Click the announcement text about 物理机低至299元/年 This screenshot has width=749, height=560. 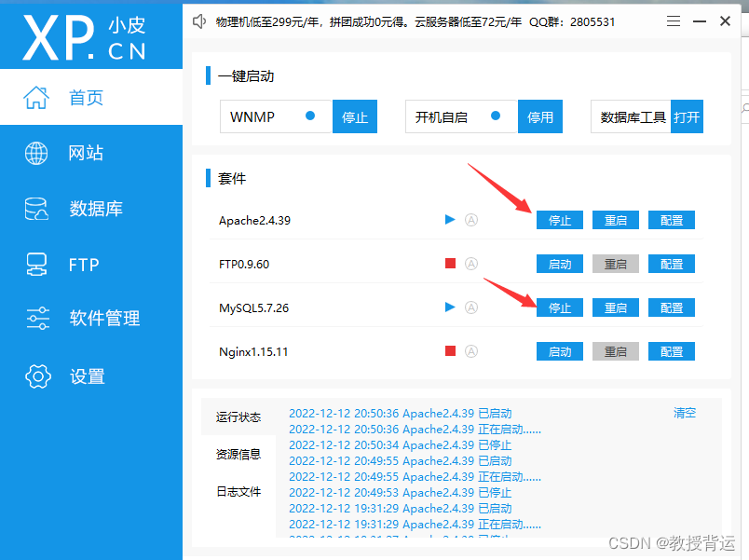pos(415,22)
